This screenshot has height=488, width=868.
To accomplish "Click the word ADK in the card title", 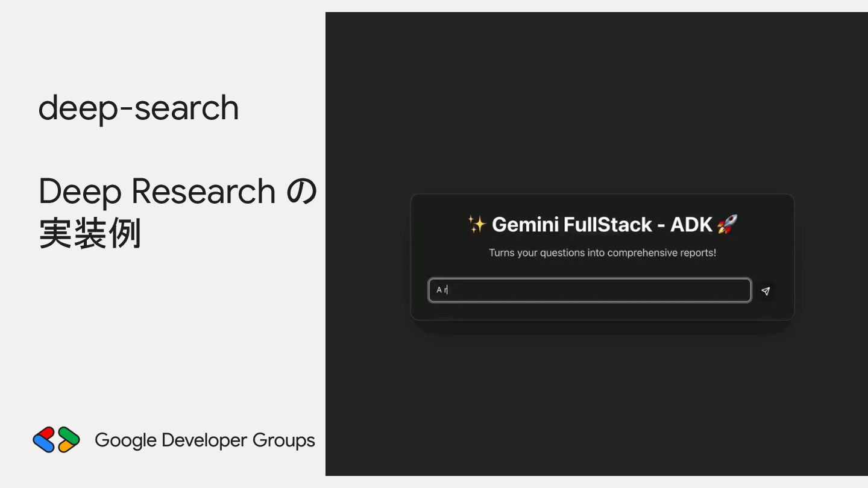I will pyautogui.click(x=691, y=225).
